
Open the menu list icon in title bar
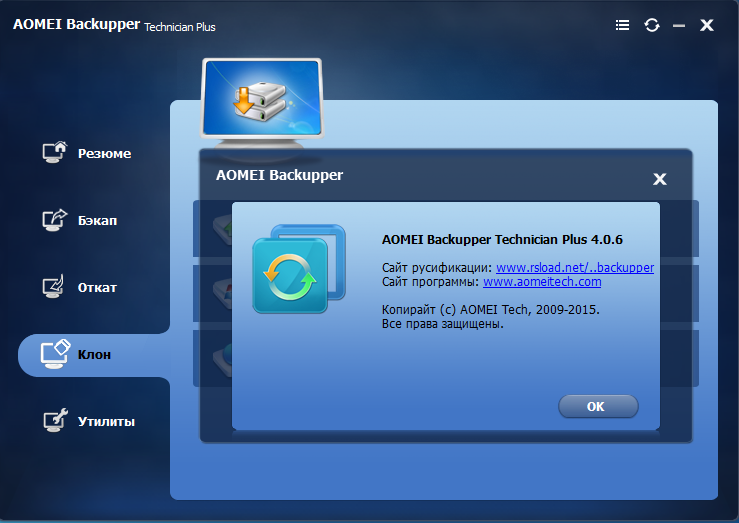[622, 25]
